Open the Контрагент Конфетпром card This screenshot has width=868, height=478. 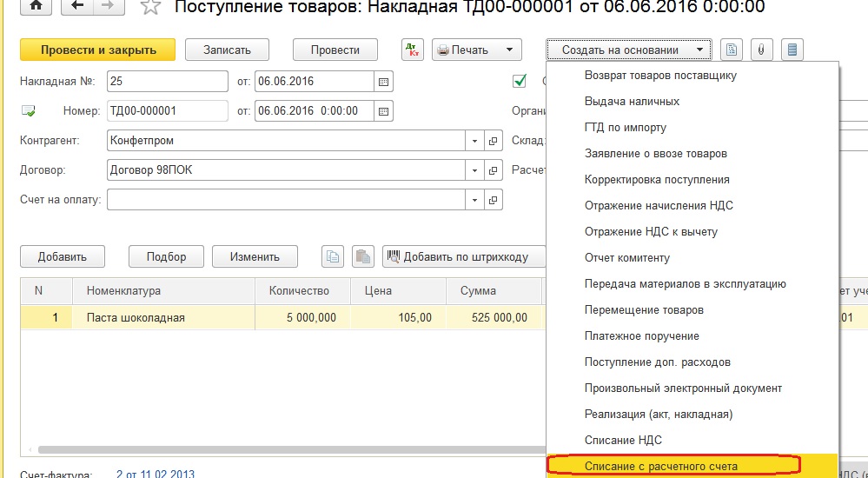tap(493, 141)
